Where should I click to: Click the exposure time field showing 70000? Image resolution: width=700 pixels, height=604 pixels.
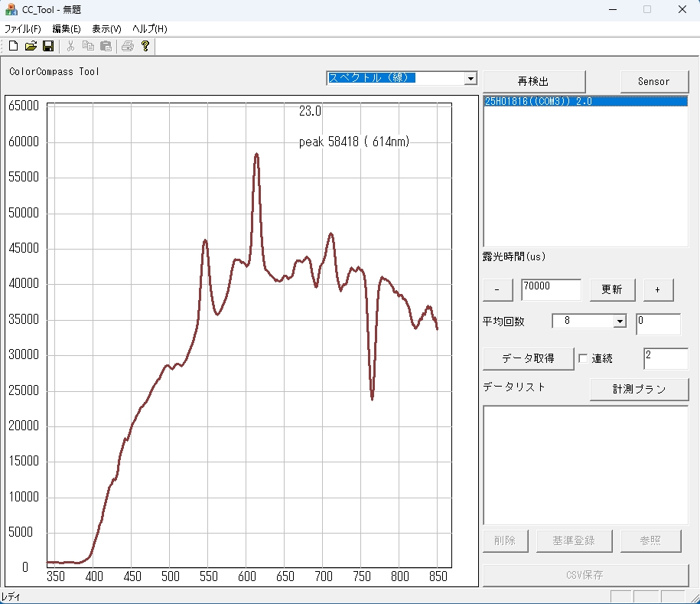coord(550,289)
